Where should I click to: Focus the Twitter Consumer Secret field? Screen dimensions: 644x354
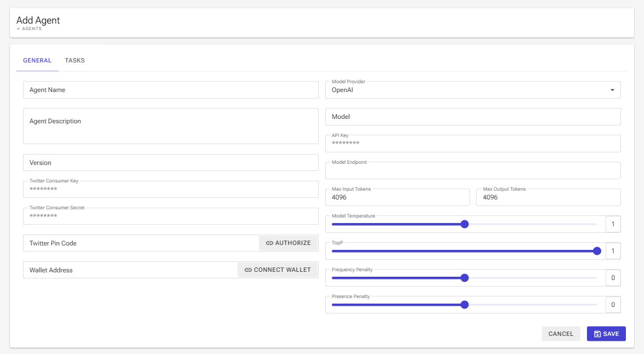[170, 216]
